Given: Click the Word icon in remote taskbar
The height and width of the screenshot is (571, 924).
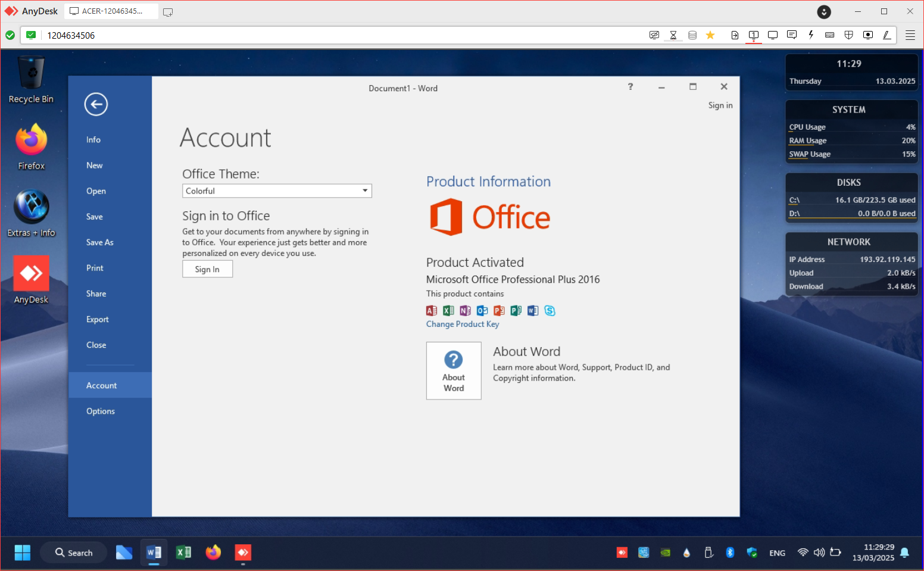Looking at the screenshot, I should 154,553.
